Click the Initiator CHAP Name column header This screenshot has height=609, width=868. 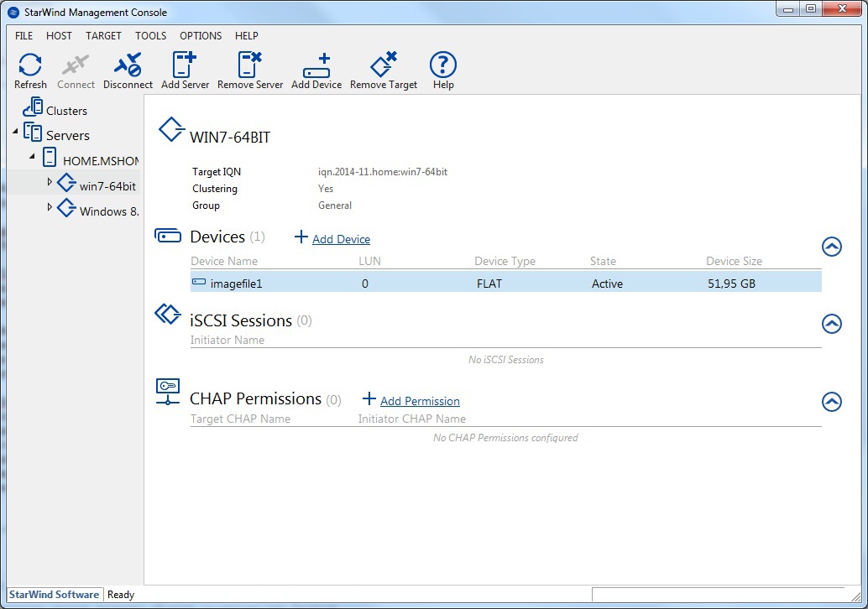[x=412, y=419]
